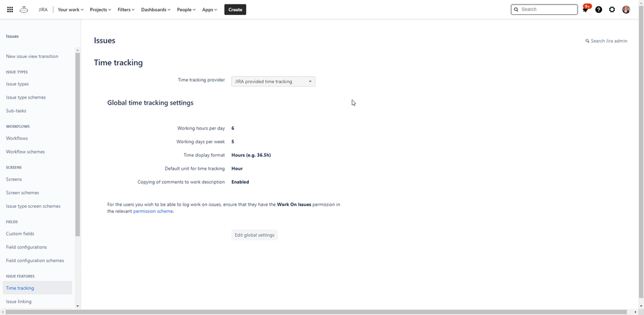Viewport: 644px width, 315px height.
Task: Open the help question mark icon
Action: coord(598,10)
